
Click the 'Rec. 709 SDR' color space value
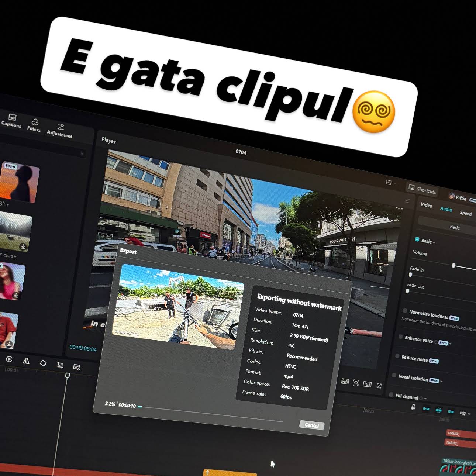coord(295,387)
